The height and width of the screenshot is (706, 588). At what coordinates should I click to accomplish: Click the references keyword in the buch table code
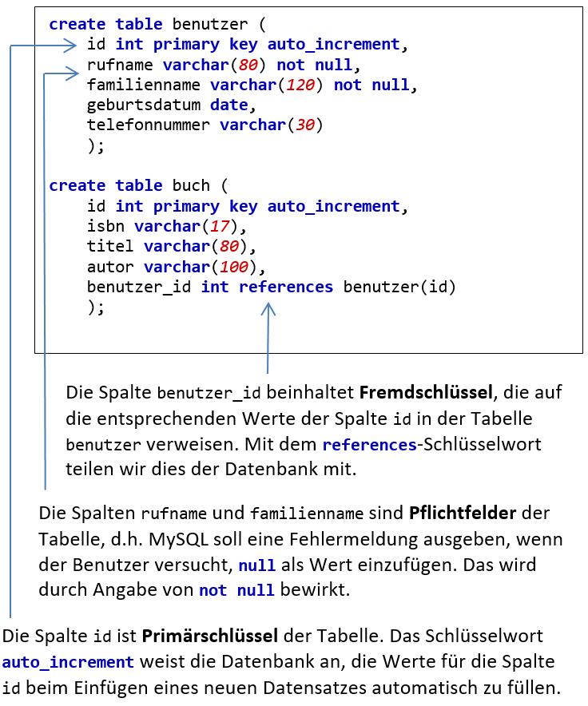coord(286,287)
